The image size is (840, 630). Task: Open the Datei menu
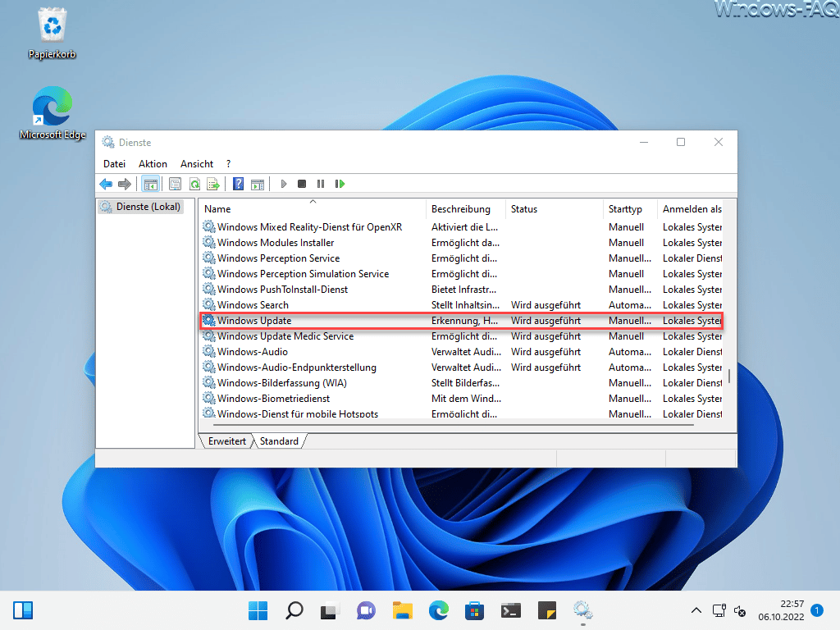pos(114,164)
